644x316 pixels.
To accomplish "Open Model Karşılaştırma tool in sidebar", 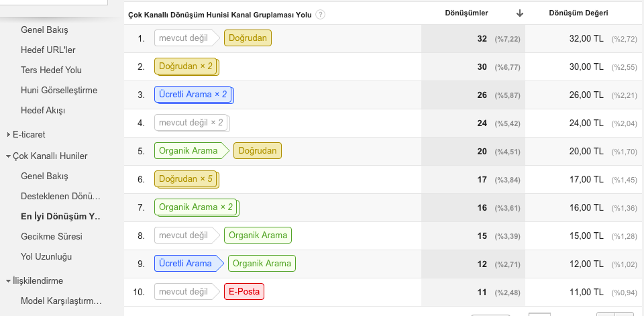I will (x=61, y=301).
